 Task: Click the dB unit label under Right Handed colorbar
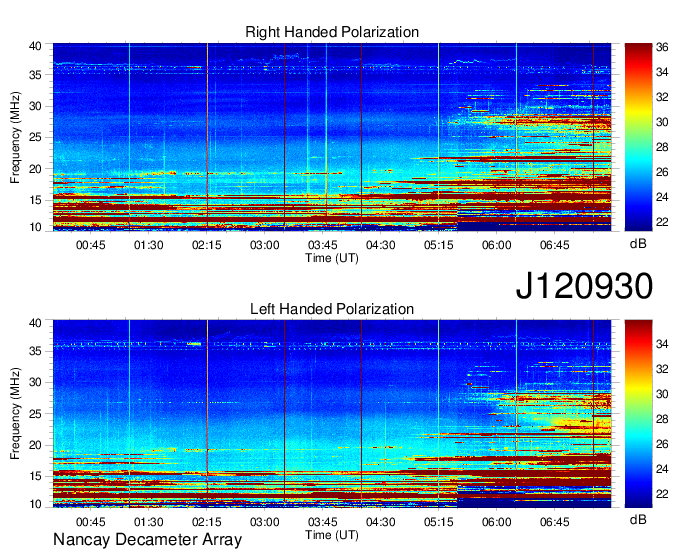coord(638,244)
